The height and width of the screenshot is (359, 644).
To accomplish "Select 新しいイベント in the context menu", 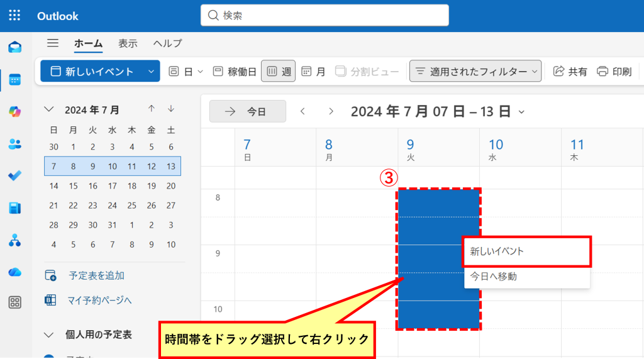I will 527,251.
